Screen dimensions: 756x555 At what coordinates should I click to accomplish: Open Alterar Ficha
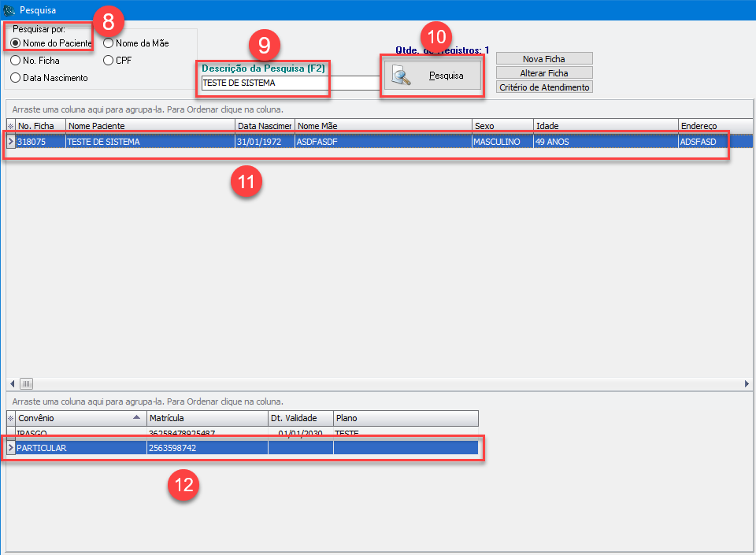(x=543, y=73)
